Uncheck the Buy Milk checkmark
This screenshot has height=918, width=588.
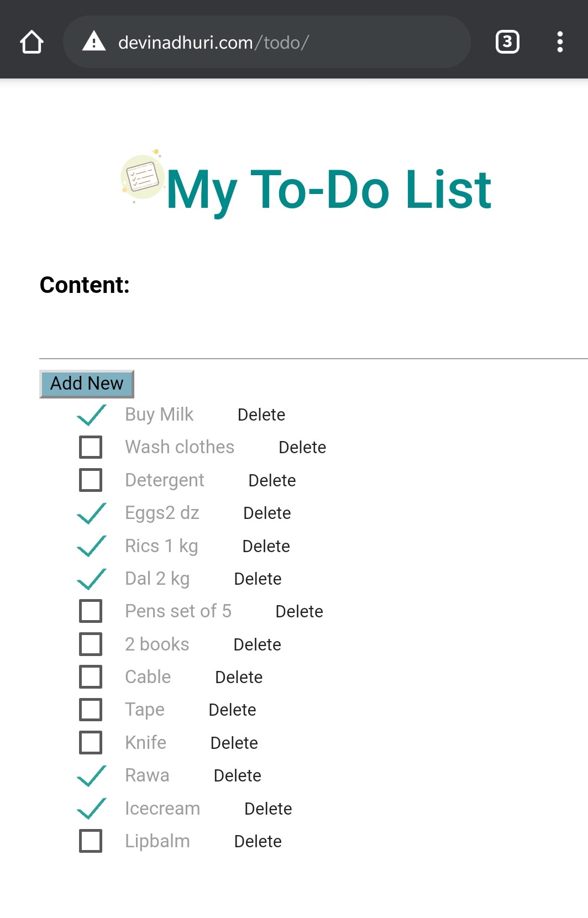(x=91, y=415)
